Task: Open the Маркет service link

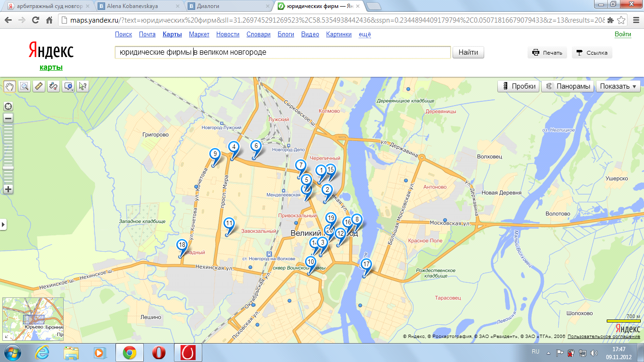Action: 199,34
